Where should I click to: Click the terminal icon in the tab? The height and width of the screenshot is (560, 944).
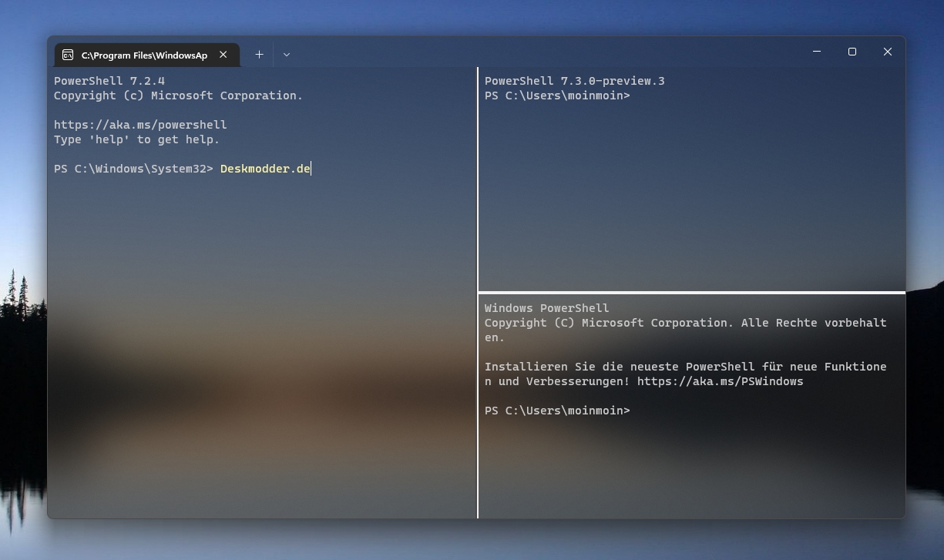(68, 55)
